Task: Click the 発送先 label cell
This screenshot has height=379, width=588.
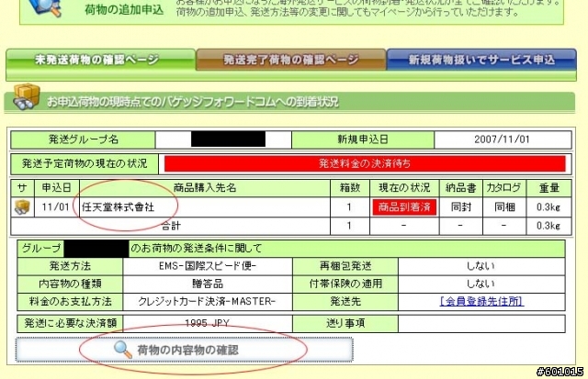Action: pos(345,302)
